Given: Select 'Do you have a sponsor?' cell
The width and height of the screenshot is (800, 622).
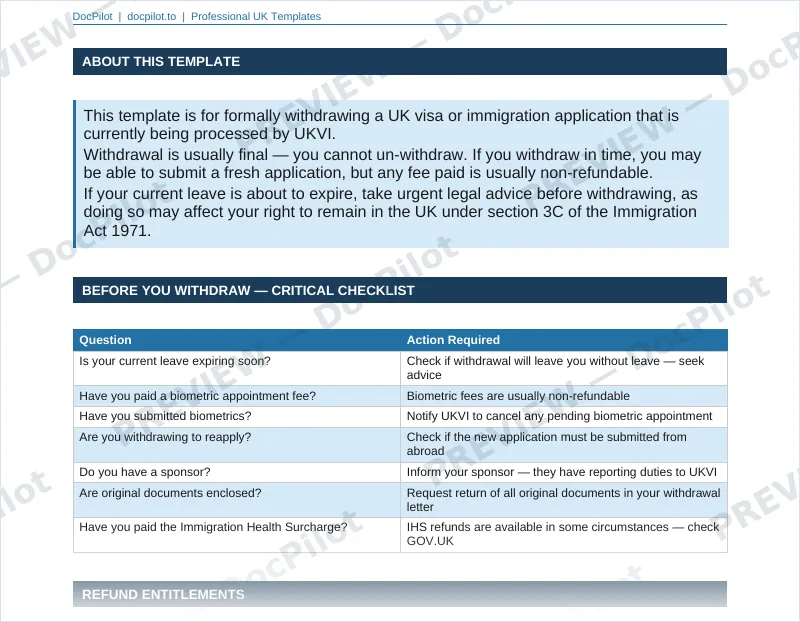Looking at the screenshot, I should point(237,472).
